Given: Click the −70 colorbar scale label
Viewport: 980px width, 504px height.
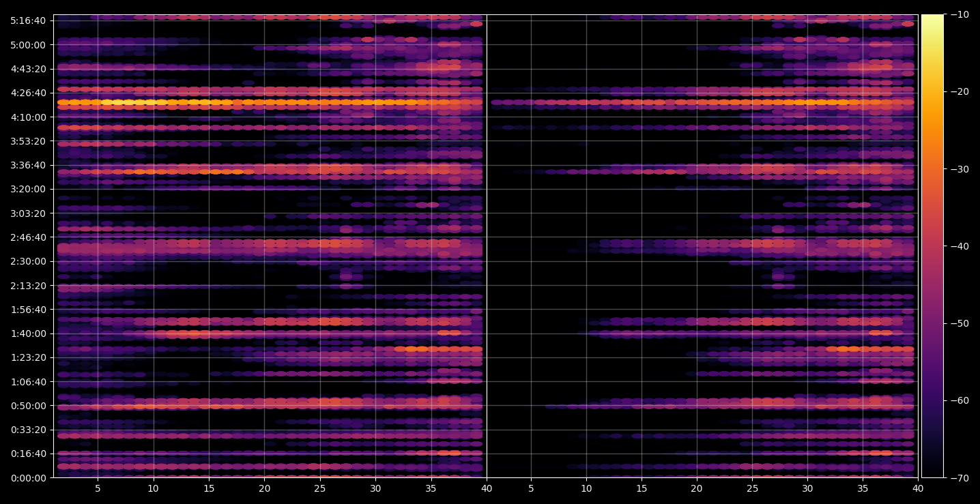Looking at the screenshot, I should 960,478.
